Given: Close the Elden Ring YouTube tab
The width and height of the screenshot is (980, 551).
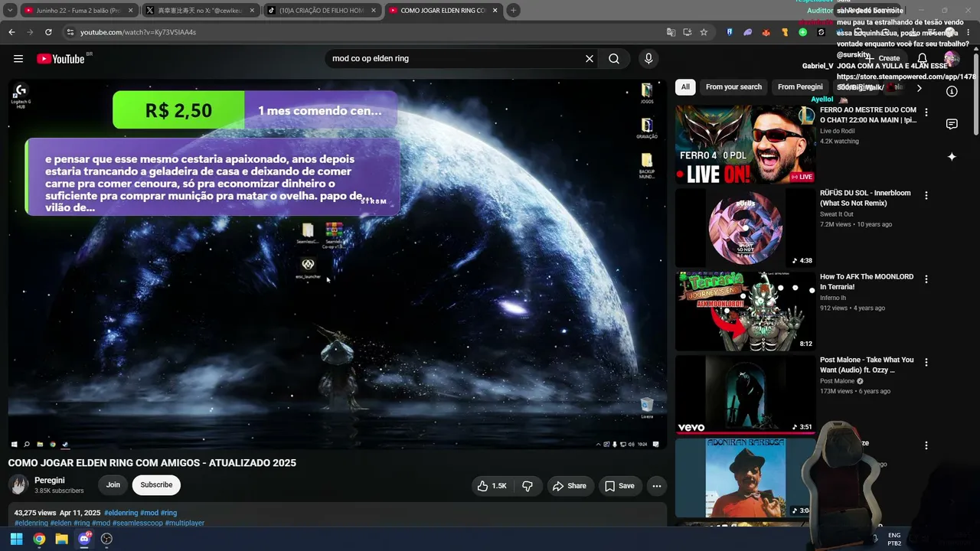Looking at the screenshot, I should pyautogui.click(x=495, y=10).
